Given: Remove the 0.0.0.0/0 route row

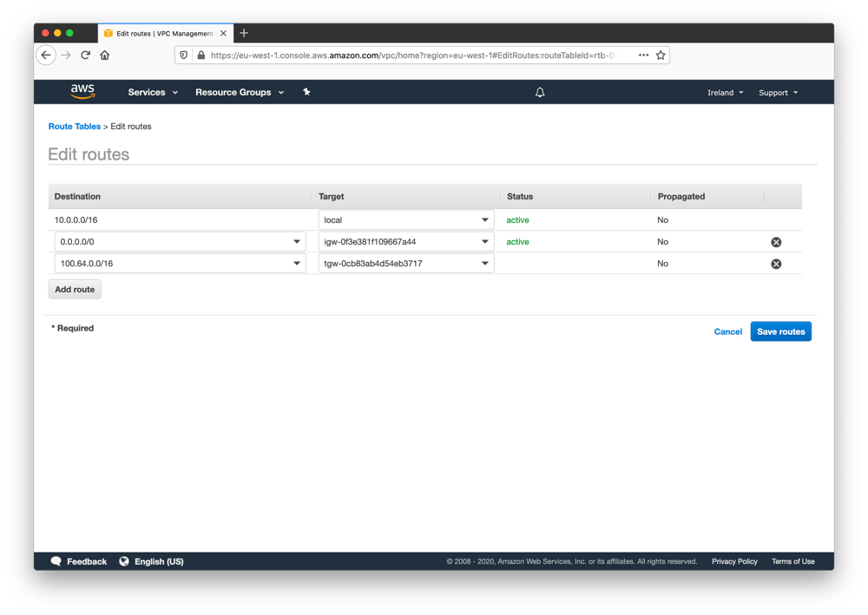Looking at the screenshot, I should [x=776, y=242].
